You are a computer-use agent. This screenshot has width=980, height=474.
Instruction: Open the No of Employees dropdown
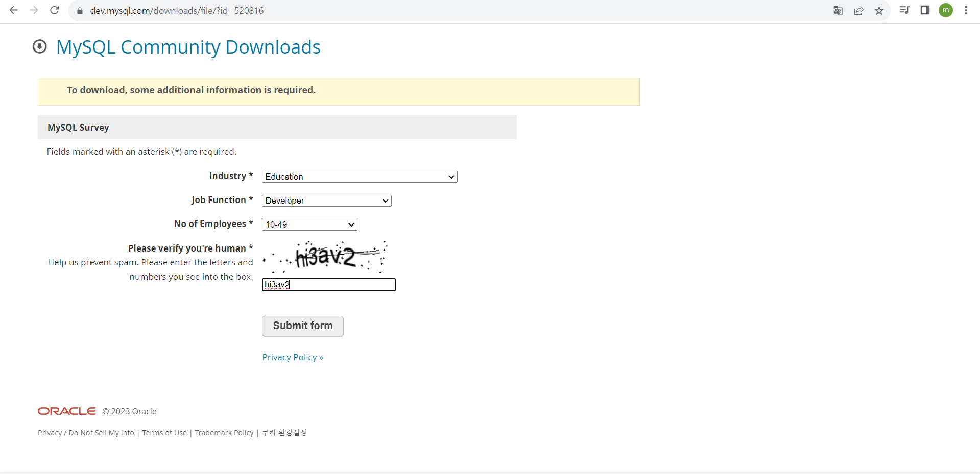click(x=309, y=224)
